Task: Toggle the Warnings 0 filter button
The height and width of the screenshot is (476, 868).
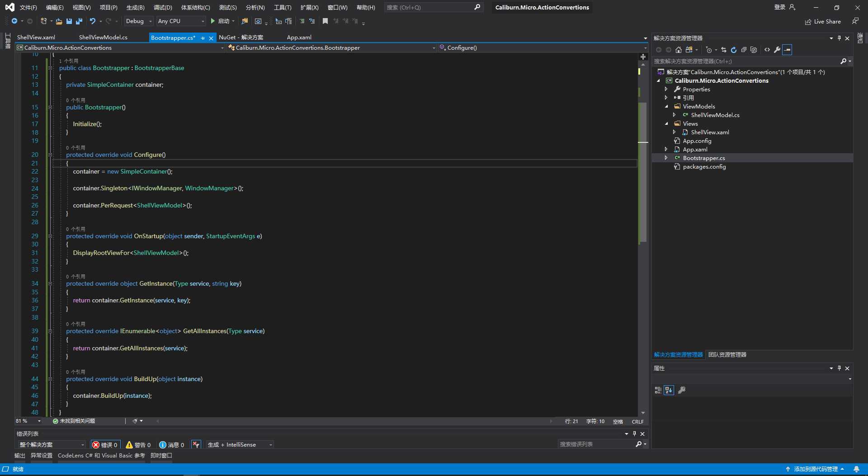Action: pos(138,445)
